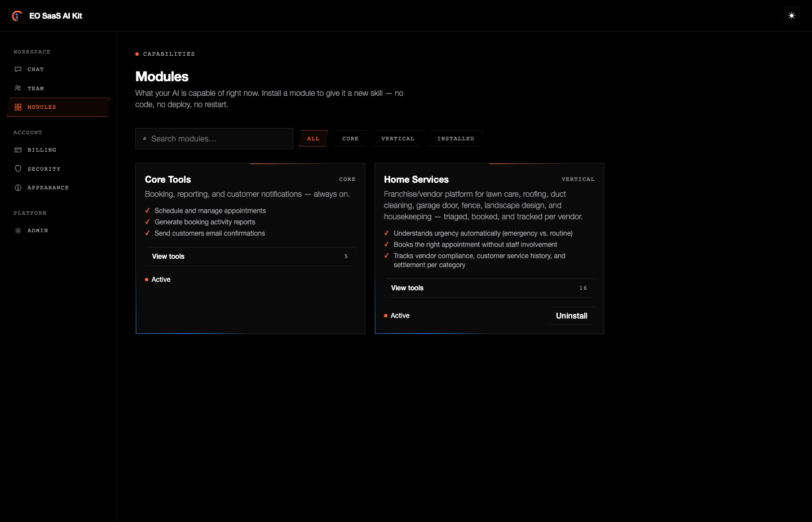Viewport: 812px width, 522px height.
Task: Open the Chat sidebar item
Action: 59,69
